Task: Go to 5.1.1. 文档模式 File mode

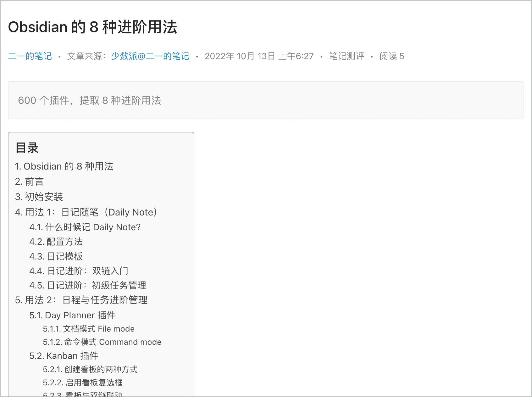Action: 89,329
